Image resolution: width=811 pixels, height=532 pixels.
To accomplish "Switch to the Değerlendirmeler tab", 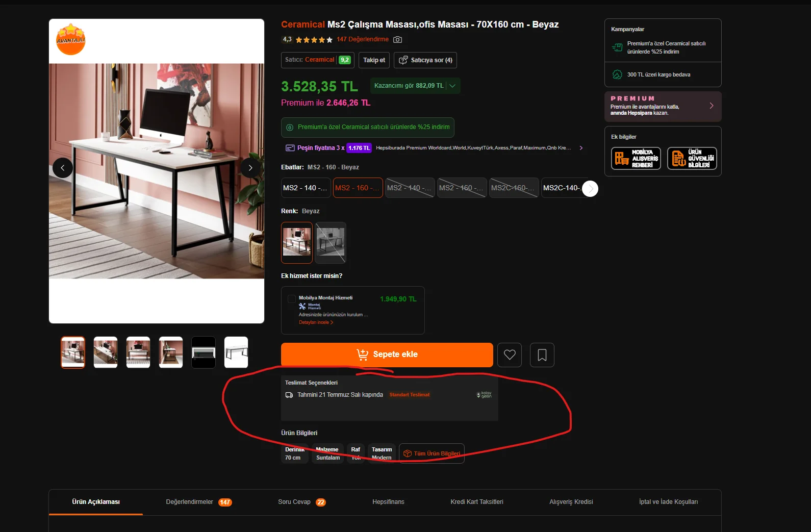I will click(x=198, y=502).
